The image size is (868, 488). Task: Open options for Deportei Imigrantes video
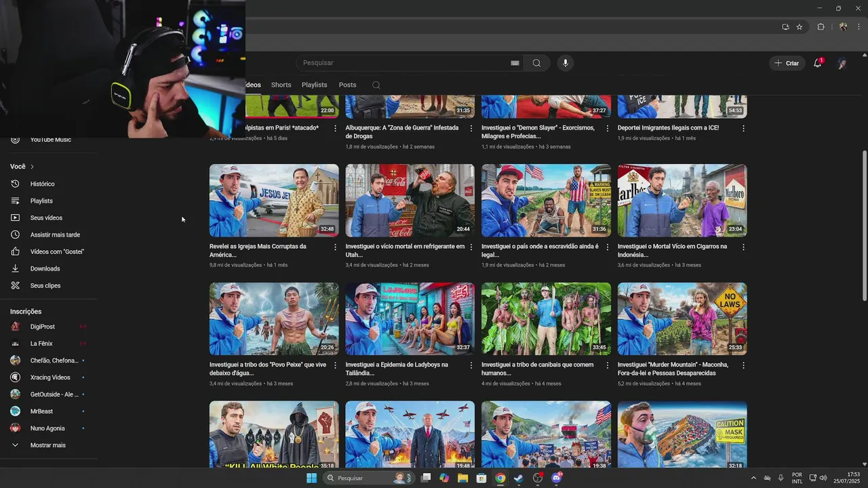(x=743, y=128)
